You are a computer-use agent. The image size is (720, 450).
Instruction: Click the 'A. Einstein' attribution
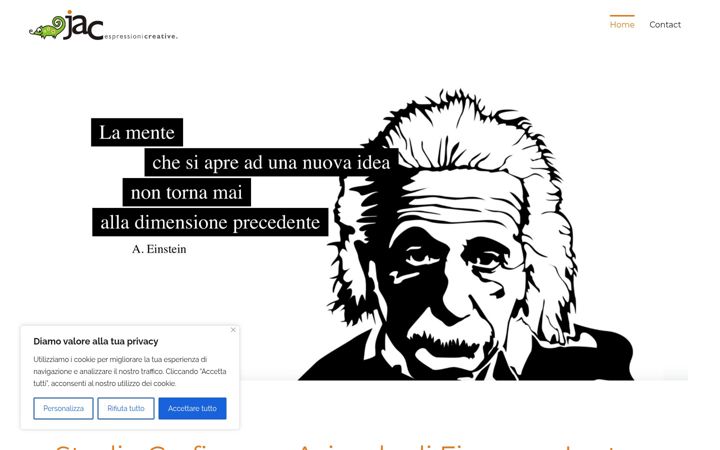click(159, 249)
